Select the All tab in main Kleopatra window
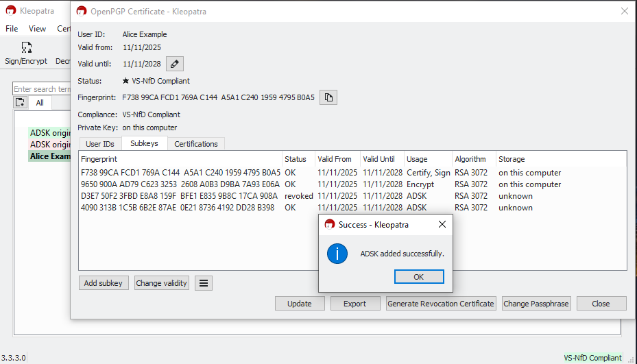The width and height of the screenshot is (637, 364). 40,103
